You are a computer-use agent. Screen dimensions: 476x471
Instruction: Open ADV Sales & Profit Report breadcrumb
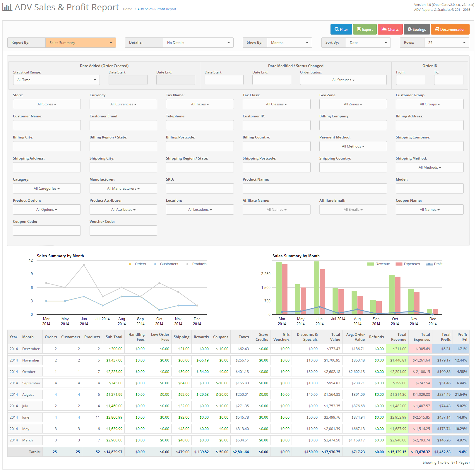(x=157, y=9)
